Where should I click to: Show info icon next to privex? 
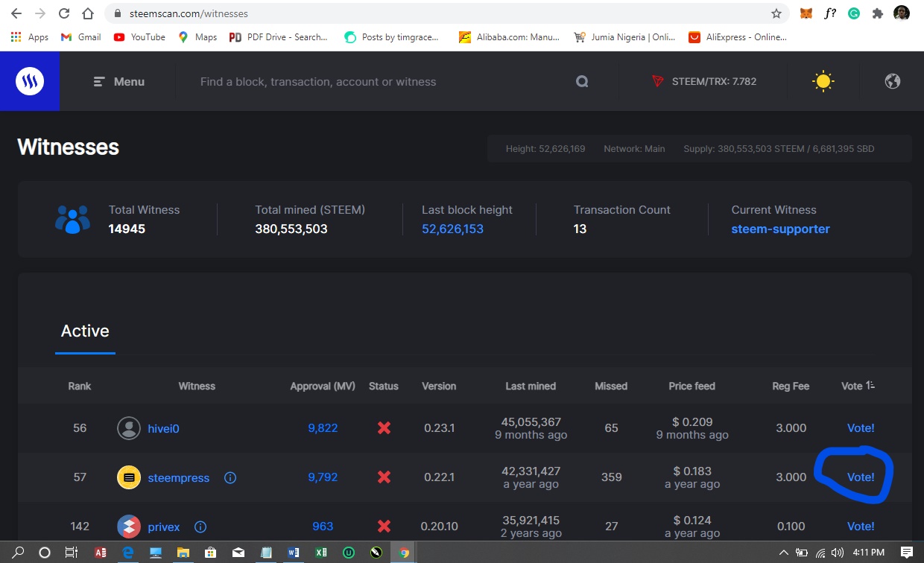pyautogui.click(x=200, y=527)
